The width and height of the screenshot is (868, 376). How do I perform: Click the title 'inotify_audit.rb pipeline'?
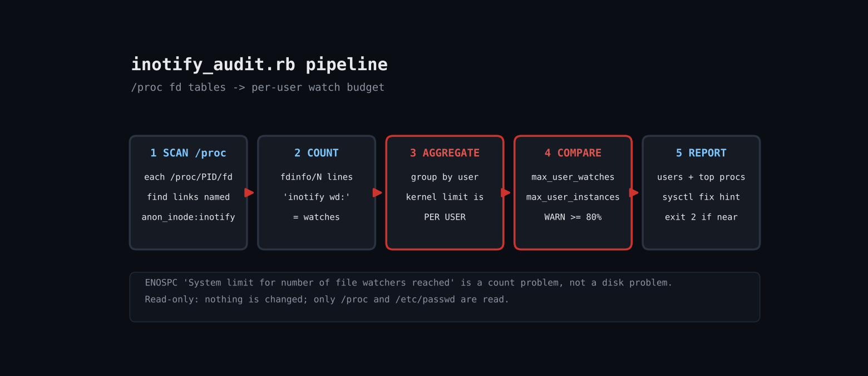coord(259,65)
